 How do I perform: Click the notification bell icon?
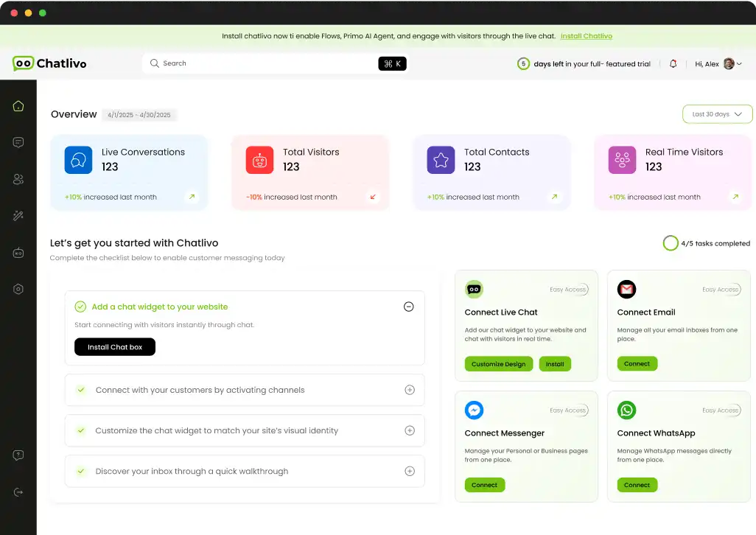673,63
